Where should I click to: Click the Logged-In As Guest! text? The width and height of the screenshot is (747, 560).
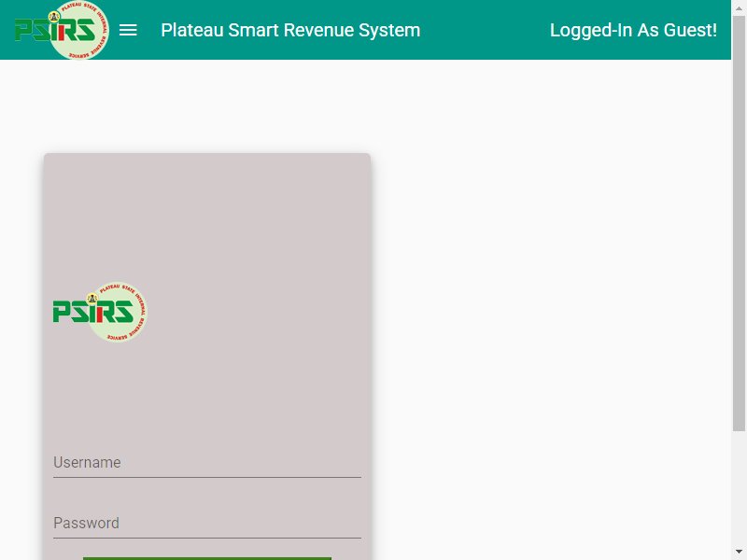[x=633, y=30]
